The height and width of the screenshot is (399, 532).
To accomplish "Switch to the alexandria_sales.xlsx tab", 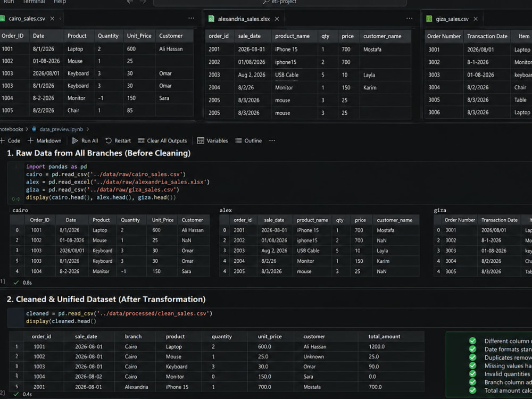I will pos(244,19).
